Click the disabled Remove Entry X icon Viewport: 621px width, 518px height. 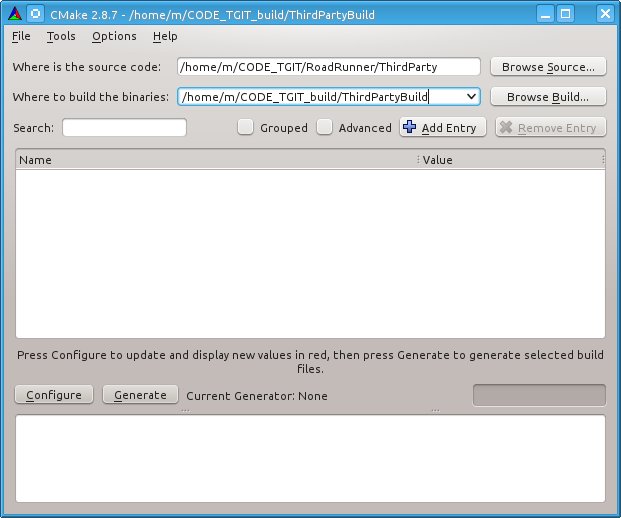[x=505, y=127]
